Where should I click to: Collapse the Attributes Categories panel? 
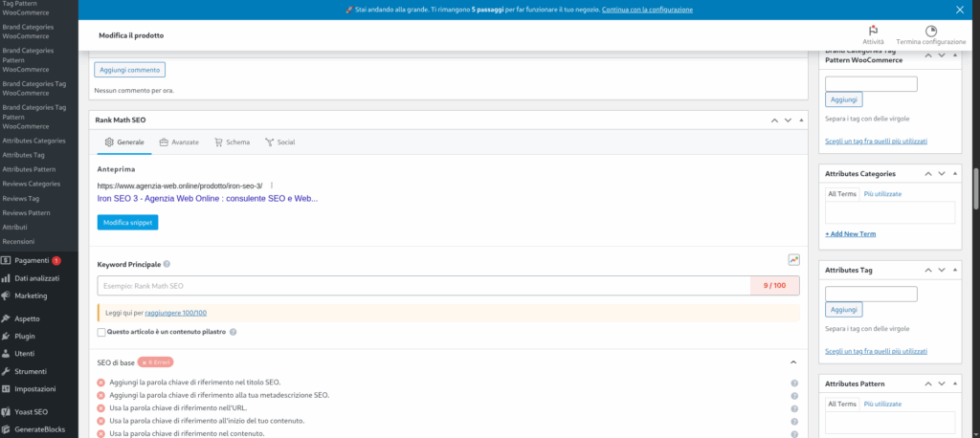tap(954, 174)
